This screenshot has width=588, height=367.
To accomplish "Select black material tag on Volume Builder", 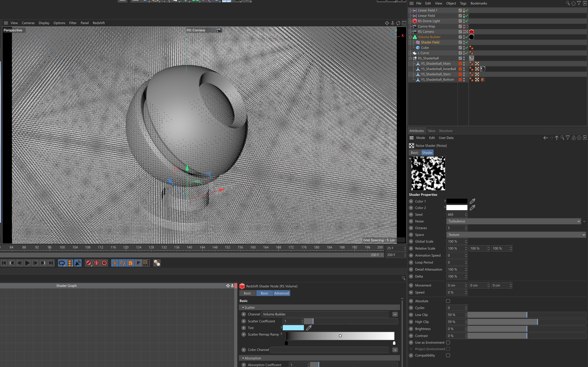I will coord(471,37).
